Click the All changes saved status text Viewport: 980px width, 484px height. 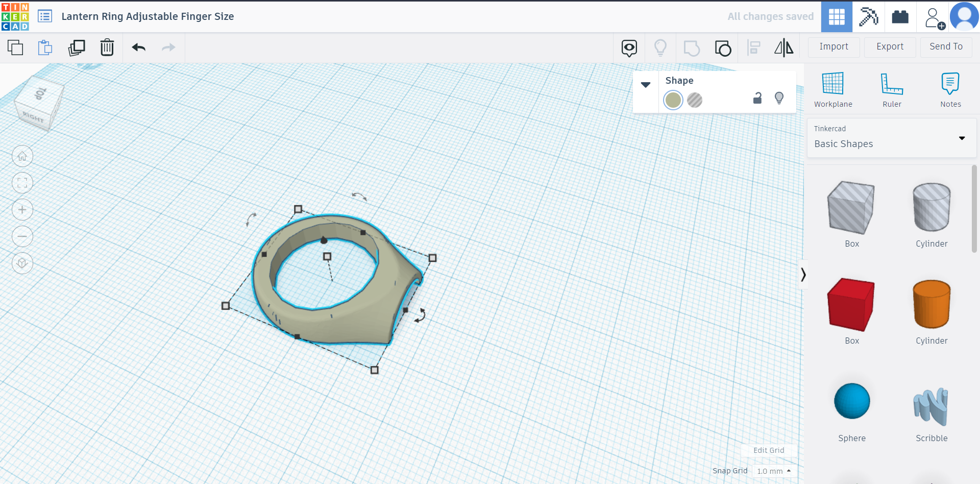click(771, 16)
